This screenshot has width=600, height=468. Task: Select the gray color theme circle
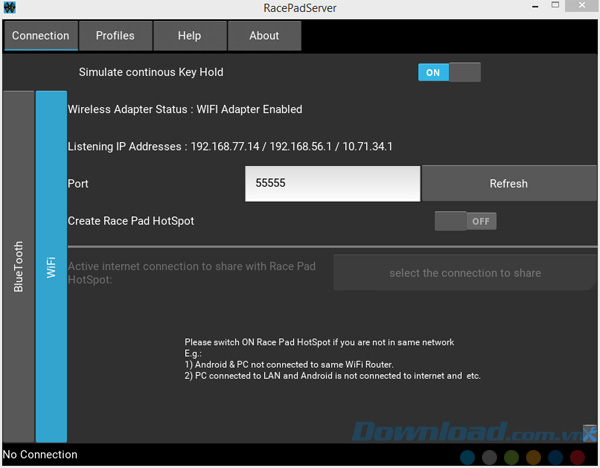pyautogui.click(x=490, y=457)
